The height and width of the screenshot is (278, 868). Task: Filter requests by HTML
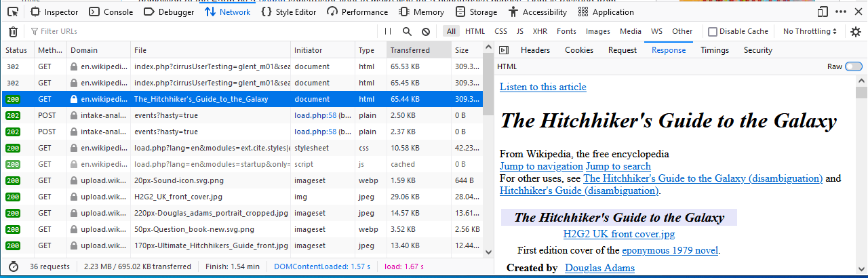[x=475, y=31]
